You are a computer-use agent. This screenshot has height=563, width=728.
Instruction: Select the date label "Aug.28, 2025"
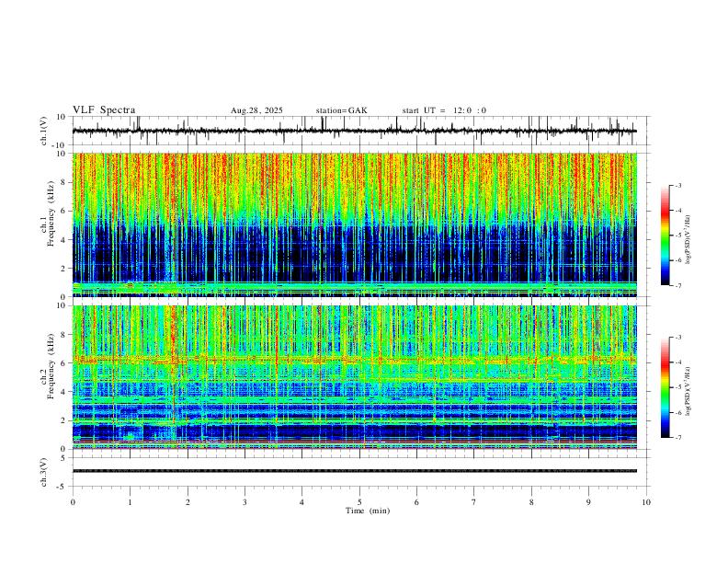point(256,110)
